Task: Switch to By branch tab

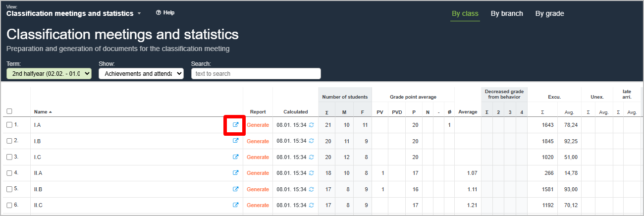Action: click(x=506, y=13)
